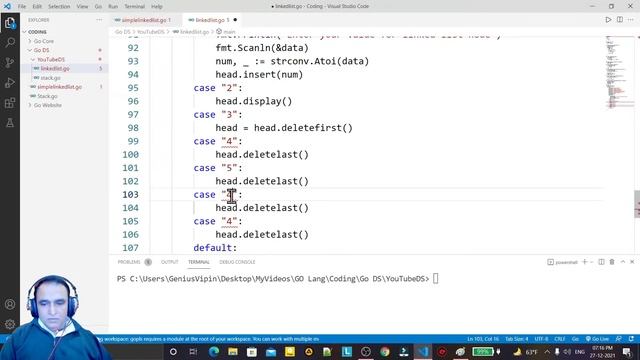Open editor More Actions ellipsis
Screen dimensions: 640x360
click(x=631, y=20)
